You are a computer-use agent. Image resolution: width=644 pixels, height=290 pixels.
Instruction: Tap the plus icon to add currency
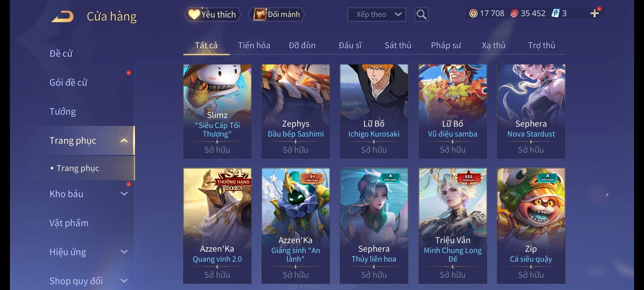(595, 13)
